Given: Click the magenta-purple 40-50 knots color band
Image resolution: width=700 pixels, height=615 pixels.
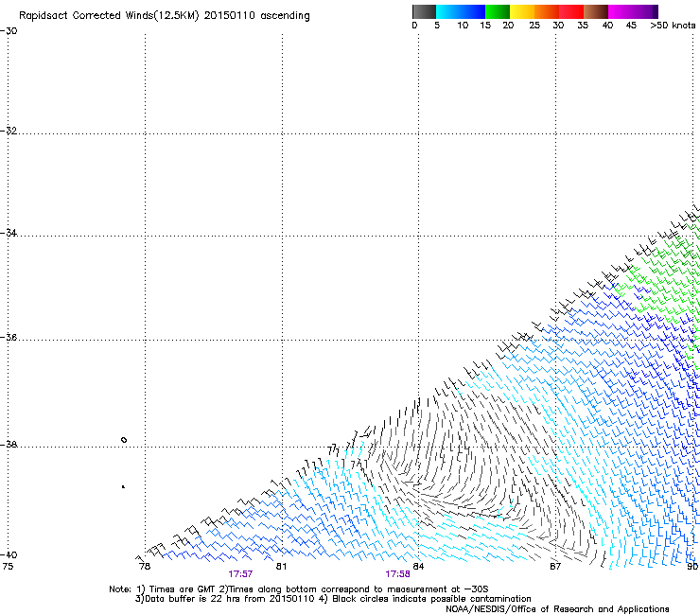Looking at the screenshot, I should [x=633, y=11].
